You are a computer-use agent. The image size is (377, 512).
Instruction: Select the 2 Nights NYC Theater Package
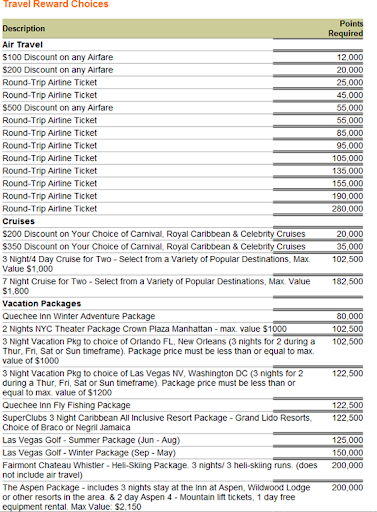pos(144,329)
